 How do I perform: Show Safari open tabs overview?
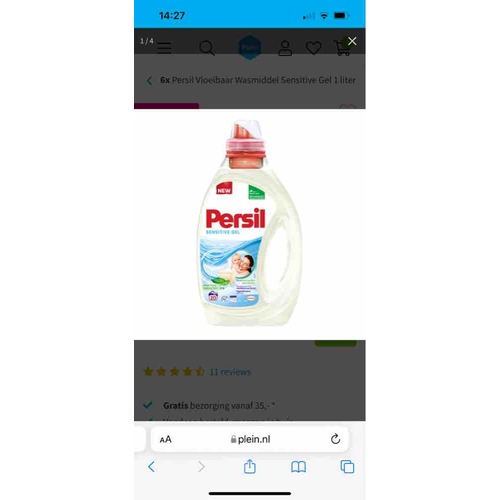click(x=347, y=467)
